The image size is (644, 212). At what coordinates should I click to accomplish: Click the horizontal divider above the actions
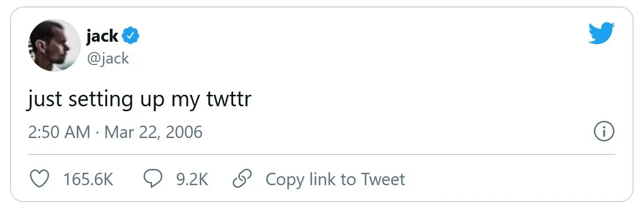click(322, 154)
